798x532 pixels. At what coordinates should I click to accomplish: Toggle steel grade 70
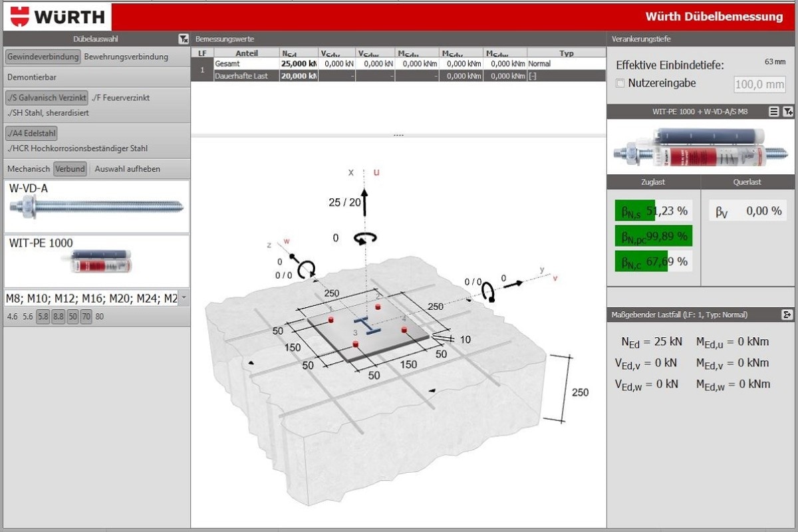[86, 317]
